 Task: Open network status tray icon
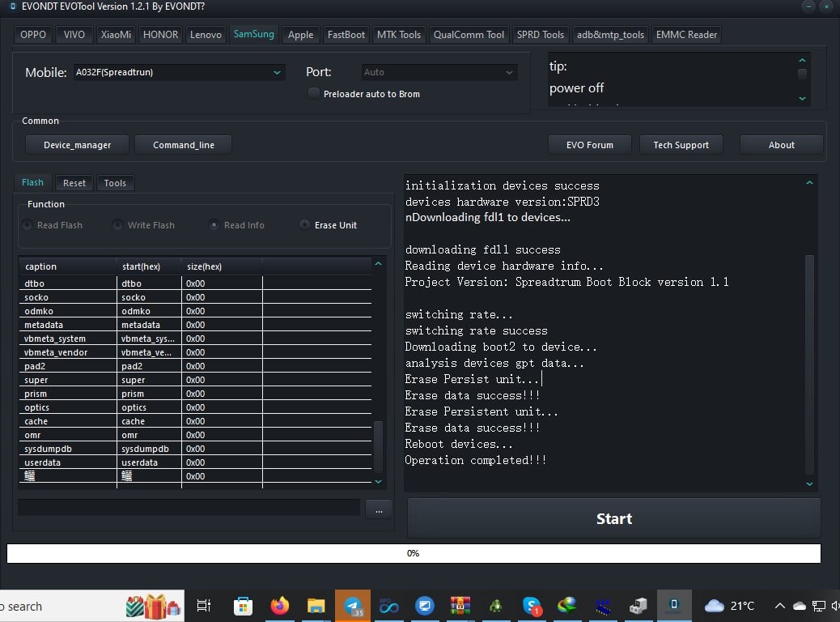point(819,606)
